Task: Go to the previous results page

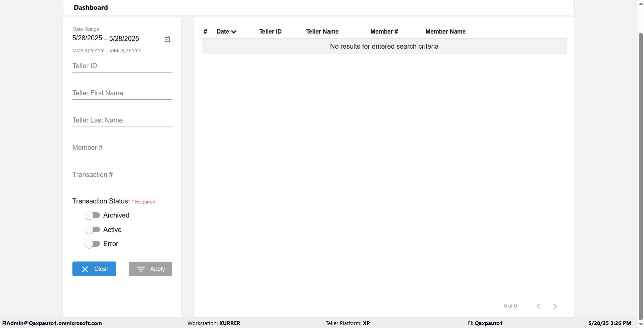Action: click(538, 306)
